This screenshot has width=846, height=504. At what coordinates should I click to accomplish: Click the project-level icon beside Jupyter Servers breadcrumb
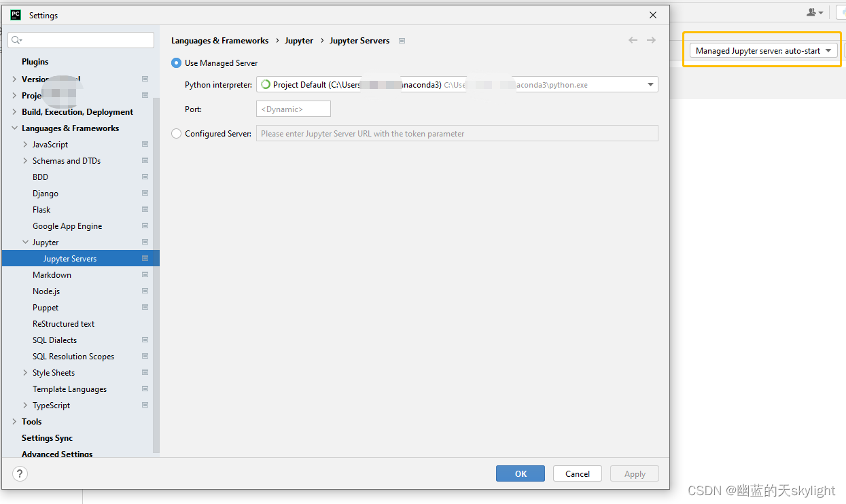pyautogui.click(x=402, y=41)
